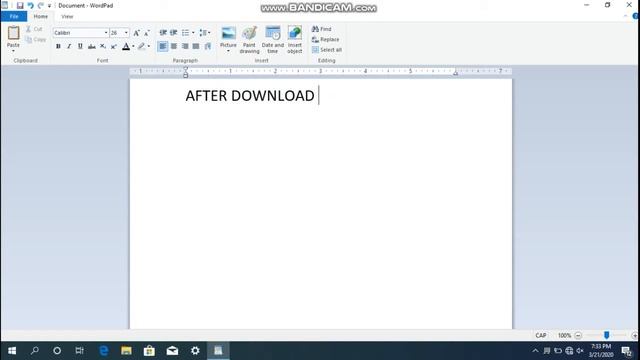Screen dimensions: 640x360
Task: Toggle Subscript formatting
Action: click(x=103, y=47)
